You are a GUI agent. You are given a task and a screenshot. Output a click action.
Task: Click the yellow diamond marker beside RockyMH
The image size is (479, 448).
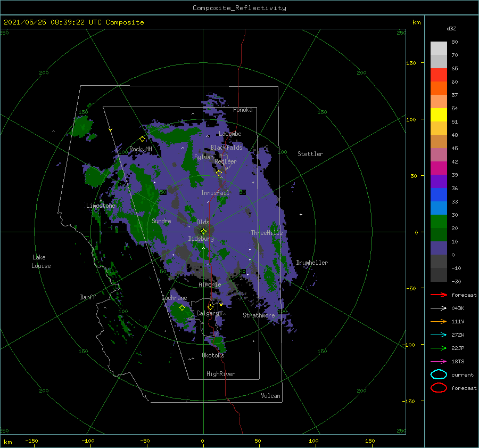coord(142,139)
